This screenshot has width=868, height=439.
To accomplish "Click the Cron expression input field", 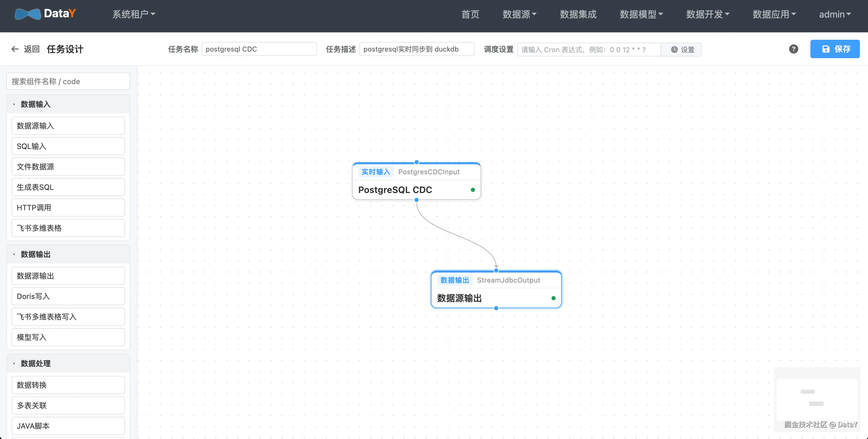I will click(x=589, y=50).
